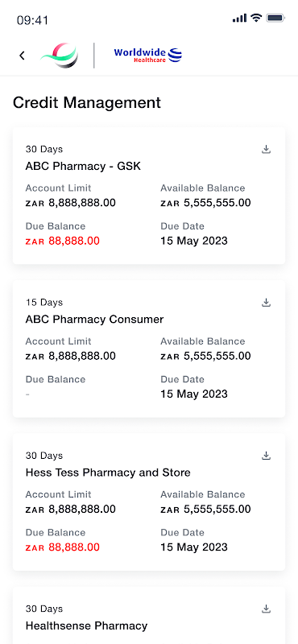Open the ABC Pharmacy Consumer card

point(149,349)
